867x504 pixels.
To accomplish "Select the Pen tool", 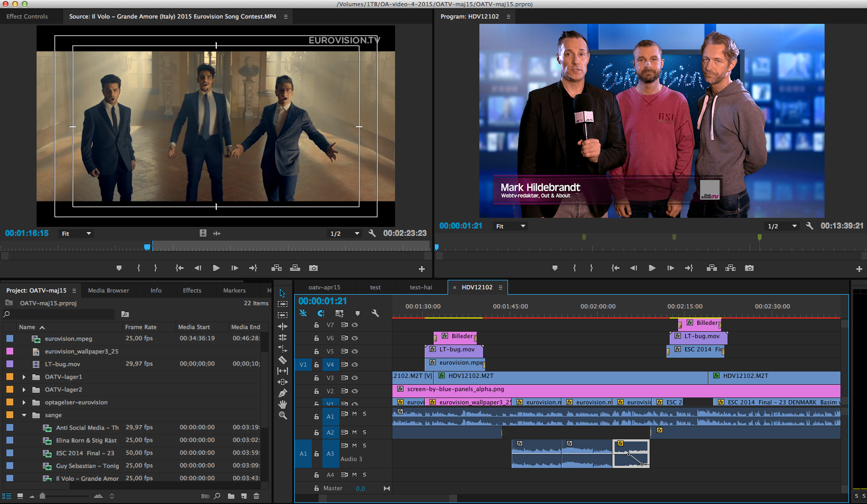I will point(283,393).
